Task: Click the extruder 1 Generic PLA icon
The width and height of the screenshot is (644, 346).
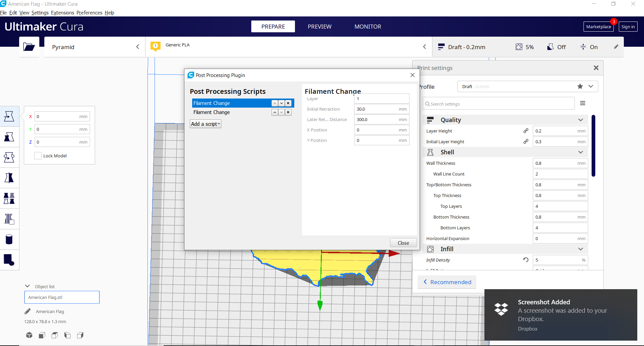Action: click(155, 46)
